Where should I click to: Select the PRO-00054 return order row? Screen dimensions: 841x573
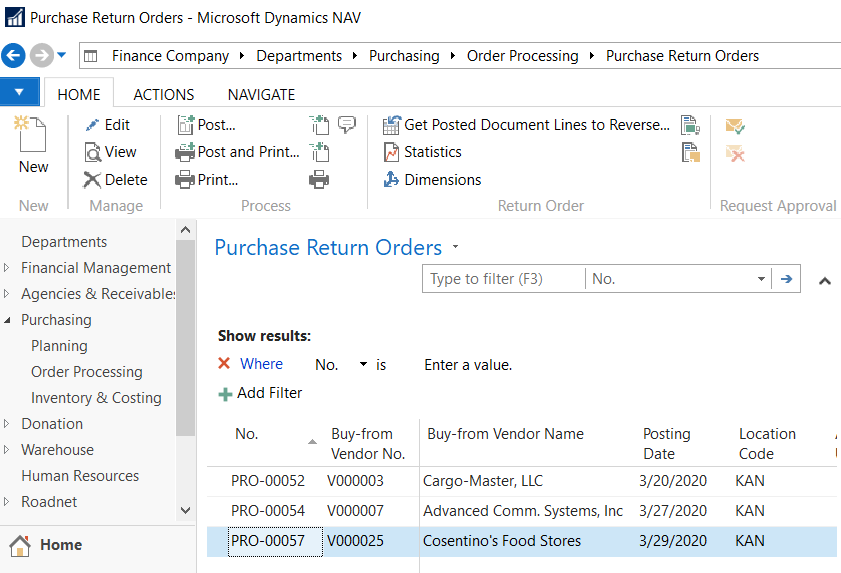[x=268, y=511]
